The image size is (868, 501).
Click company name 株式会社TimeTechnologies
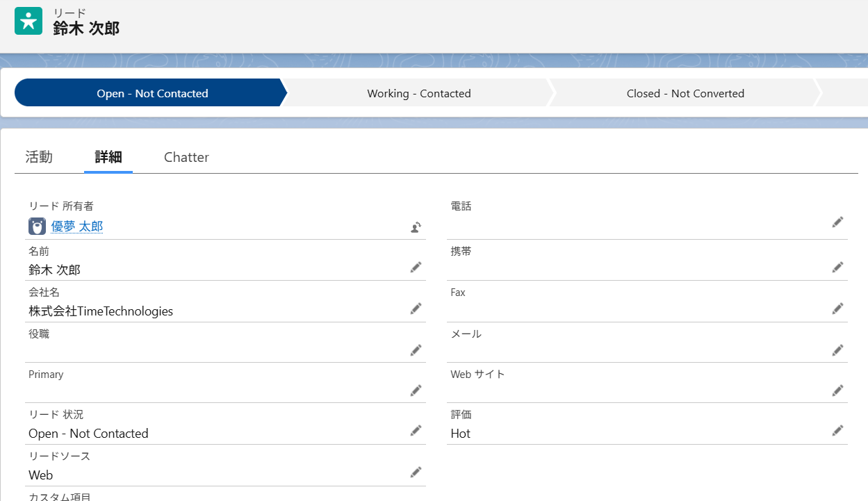pyautogui.click(x=101, y=311)
